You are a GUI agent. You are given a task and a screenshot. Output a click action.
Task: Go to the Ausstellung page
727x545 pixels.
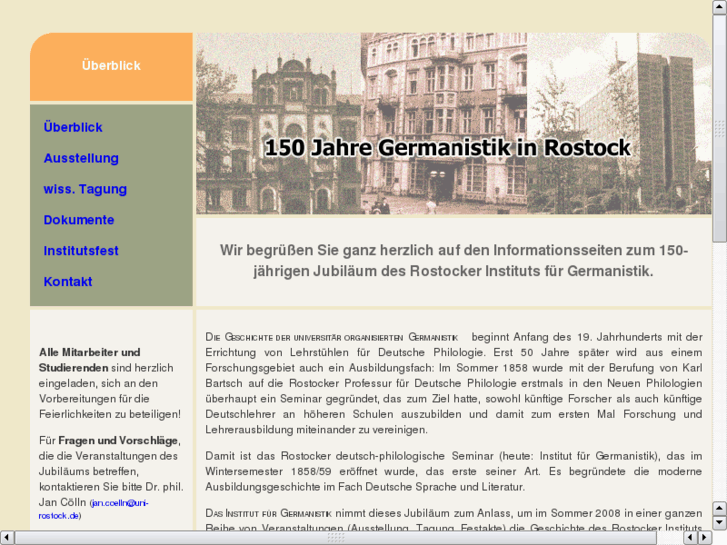(81, 158)
